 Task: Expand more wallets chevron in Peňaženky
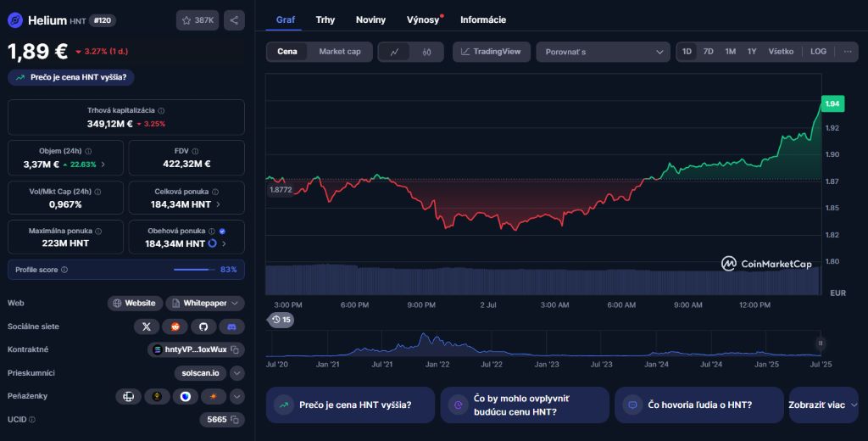237,396
